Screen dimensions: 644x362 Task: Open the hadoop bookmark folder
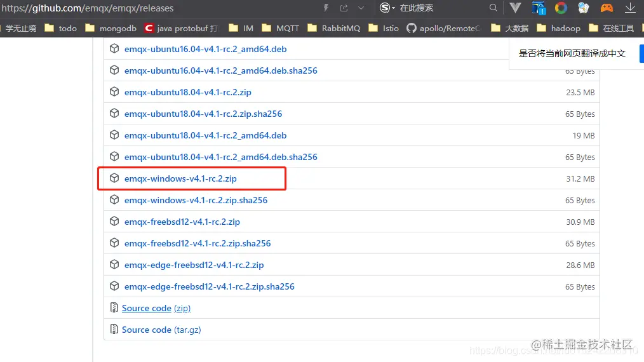[x=558, y=28]
